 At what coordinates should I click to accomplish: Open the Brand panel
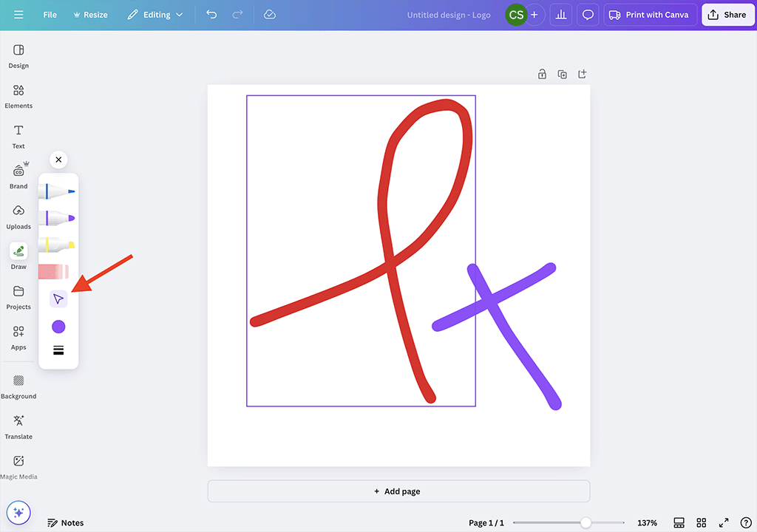point(18,177)
